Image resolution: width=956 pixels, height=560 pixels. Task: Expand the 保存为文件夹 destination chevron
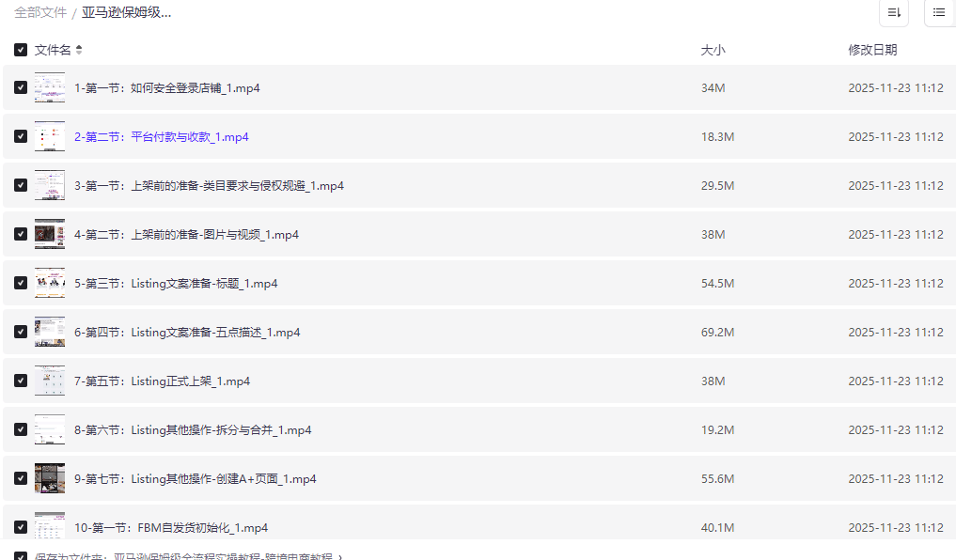pyautogui.click(x=340, y=556)
